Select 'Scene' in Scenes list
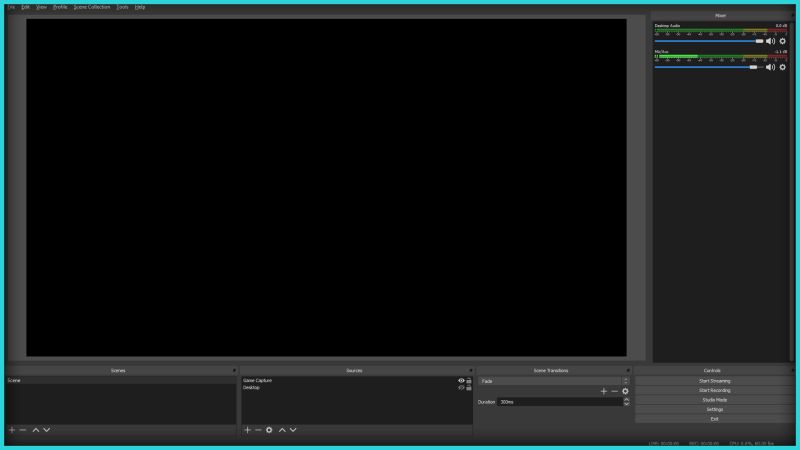800x450 pixels. click(121, 381)
